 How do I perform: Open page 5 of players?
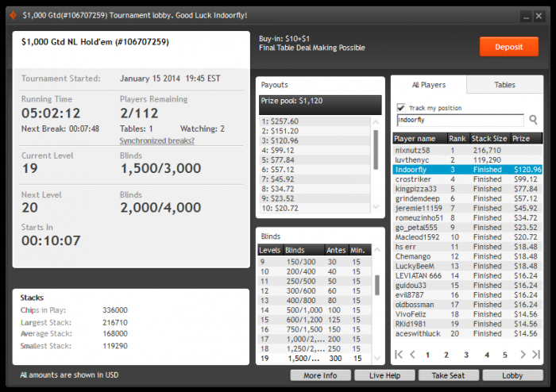tap(504, 355)
